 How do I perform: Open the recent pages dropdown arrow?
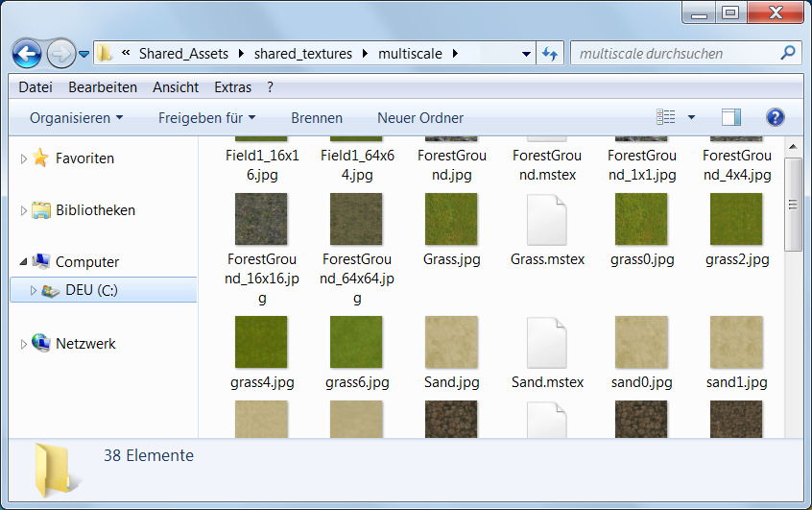(x=84, y=54)
